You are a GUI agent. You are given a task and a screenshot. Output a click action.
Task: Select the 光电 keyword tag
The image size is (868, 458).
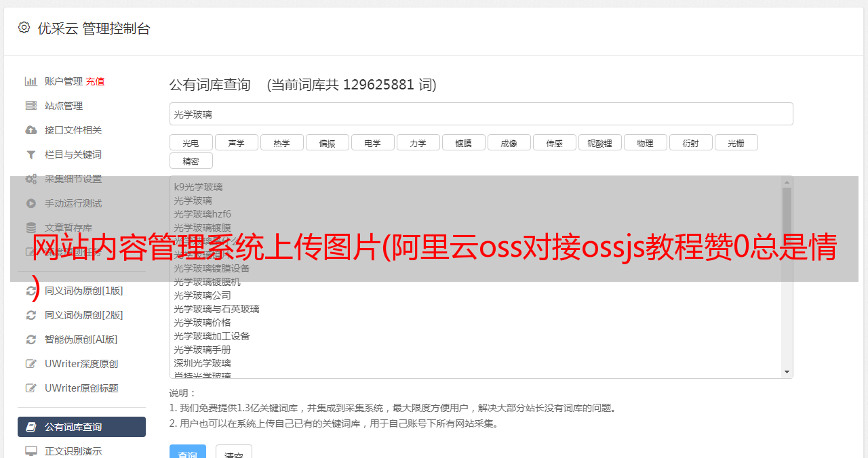point(191,142)
